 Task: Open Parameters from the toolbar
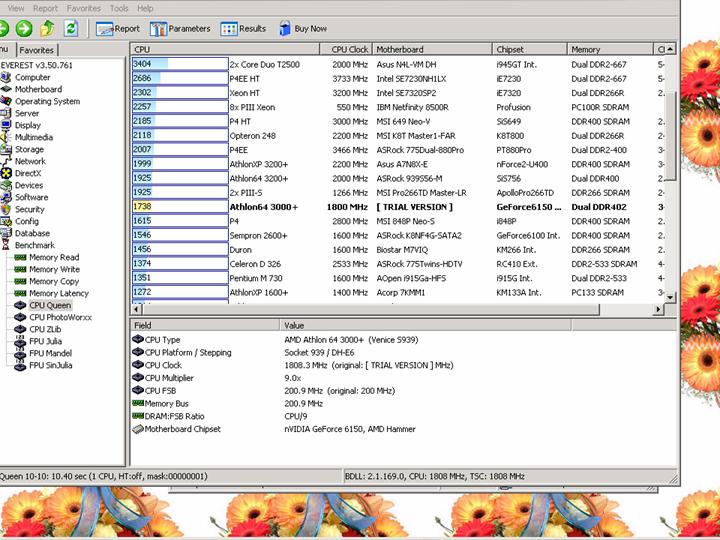click(x=180, y=29)
